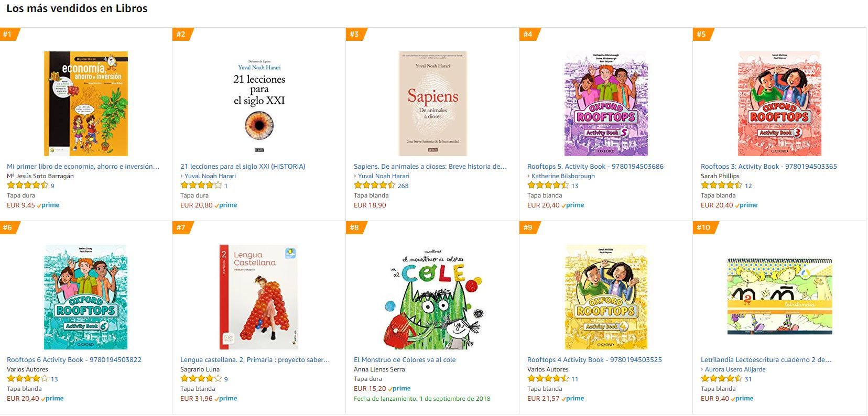The width and height of the screenshot is (868, 416).
Task: Click the EUR 9,45 price of economía book
Action: 21,205
